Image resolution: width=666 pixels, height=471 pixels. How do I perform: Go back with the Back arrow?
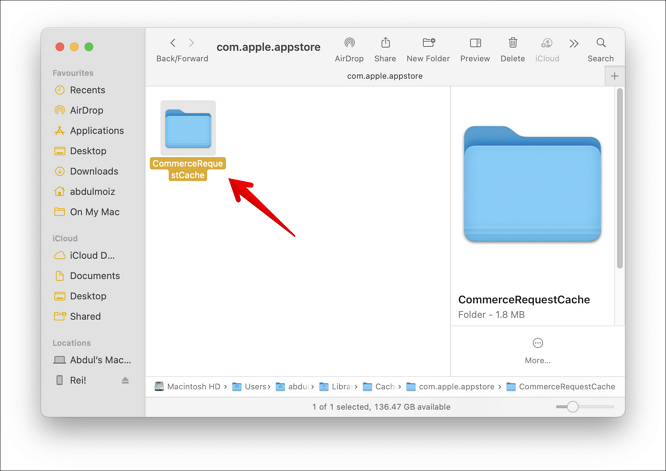173,44
